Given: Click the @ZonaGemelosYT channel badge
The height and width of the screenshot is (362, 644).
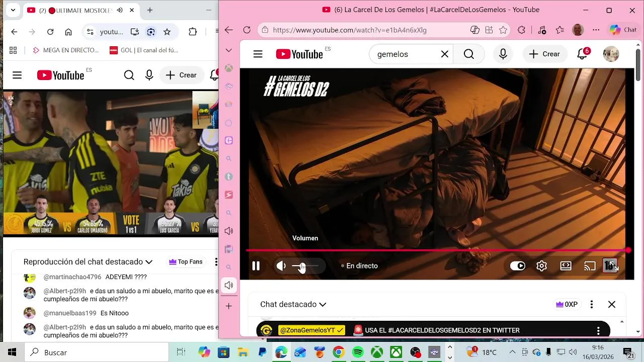Looking at the screenshot, I should click(x=311, y=330).
